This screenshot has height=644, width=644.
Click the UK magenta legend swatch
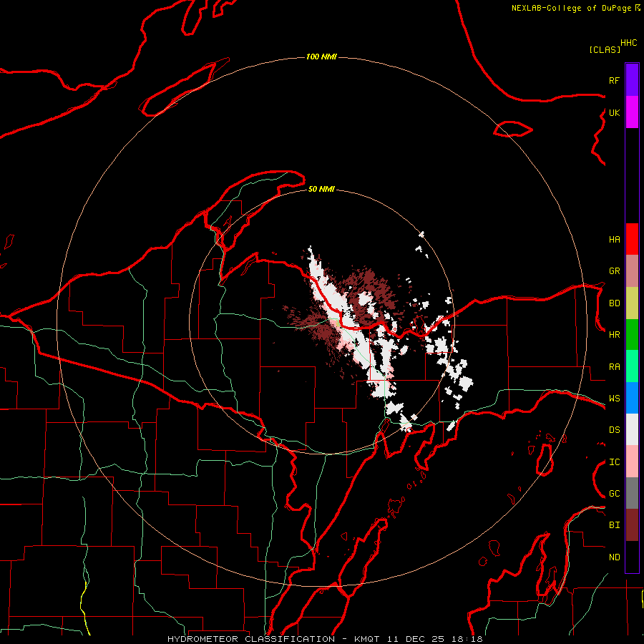click(632, 112)
